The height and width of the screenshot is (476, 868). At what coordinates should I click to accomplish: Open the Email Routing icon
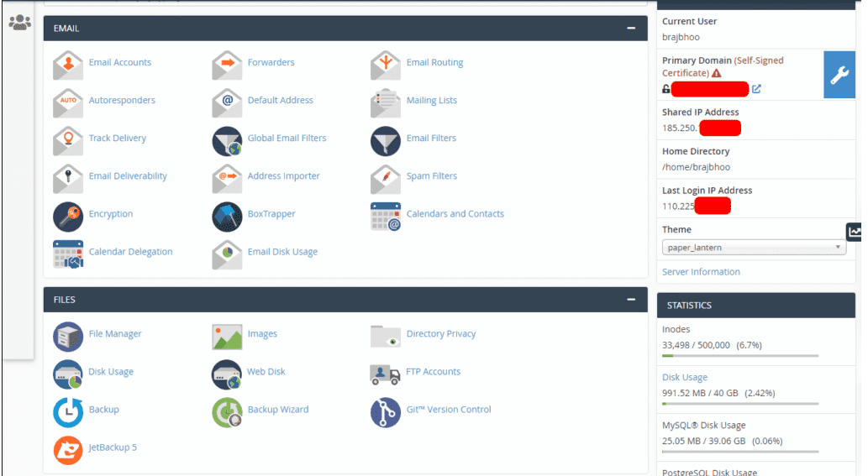pos(386,65)
